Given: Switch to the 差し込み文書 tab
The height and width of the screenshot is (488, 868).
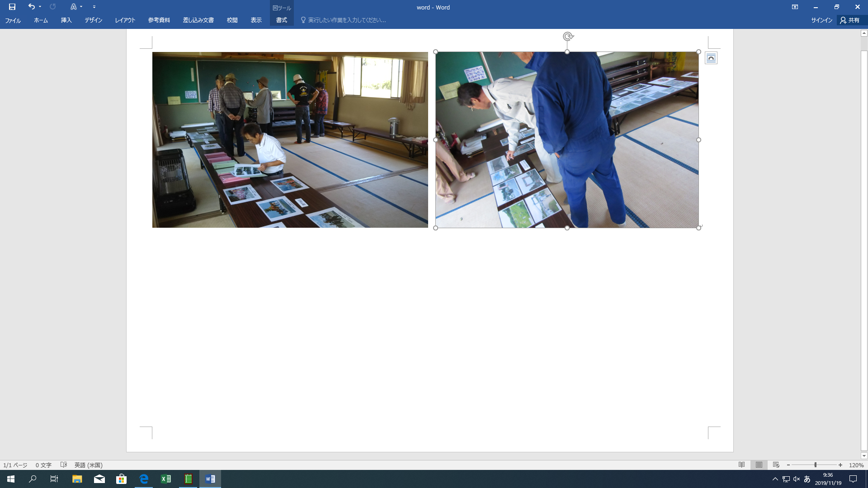Looking at the screenshot, I should click(198, 20).
